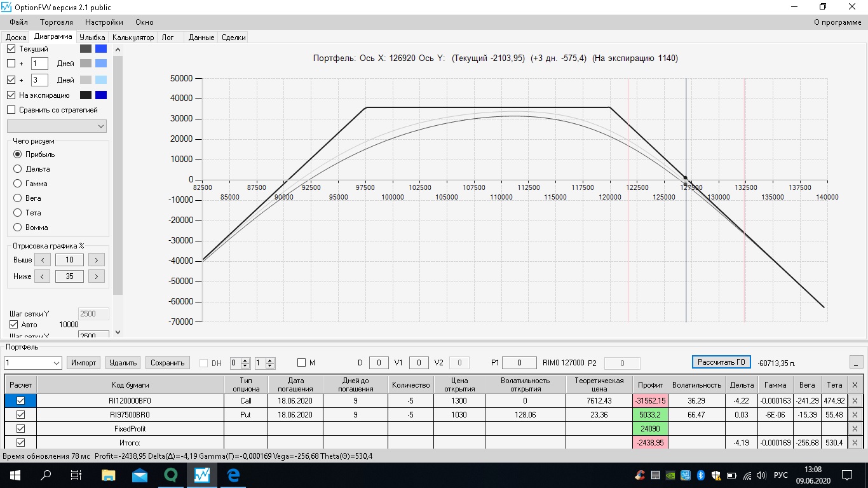Open the Mail app on the taskbar
The width and height of the screenshot is (868, 488).
click(x=140, y=475)
